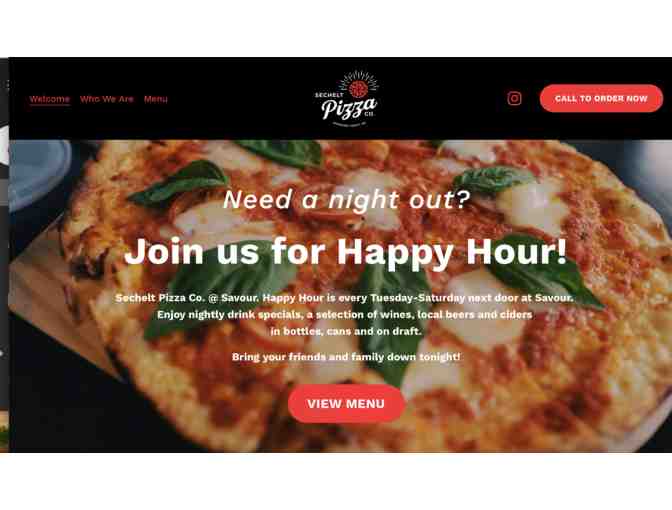Click the sunburst rays atop the logo

tap(359, 77)
